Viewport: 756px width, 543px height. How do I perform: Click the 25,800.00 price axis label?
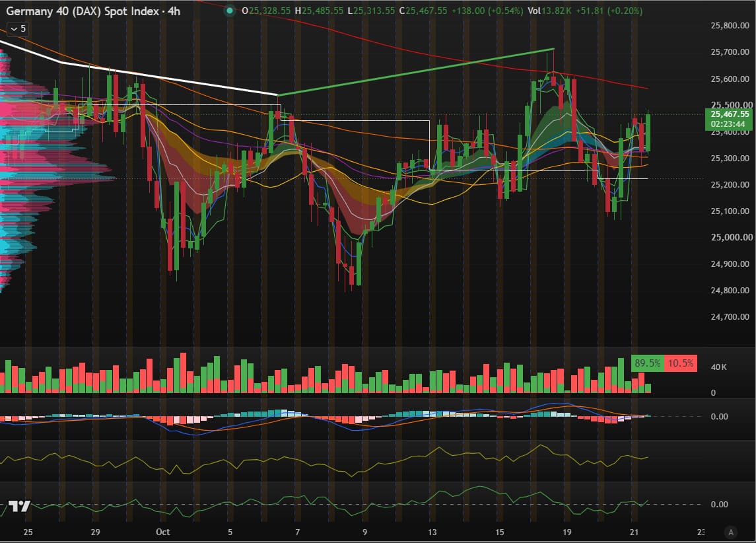[x=730, y=26]
